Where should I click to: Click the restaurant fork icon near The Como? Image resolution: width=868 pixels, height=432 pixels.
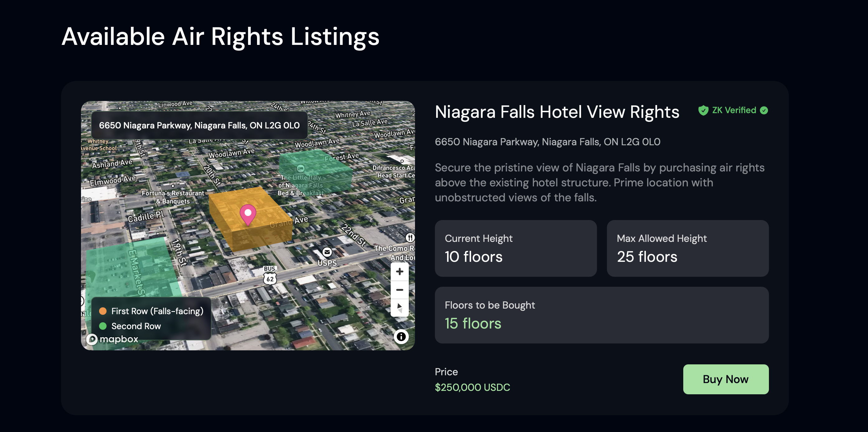coord(410,238)
